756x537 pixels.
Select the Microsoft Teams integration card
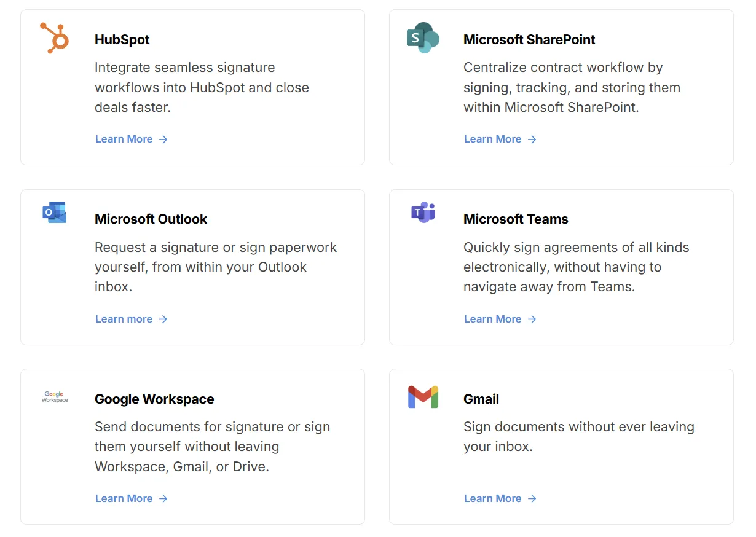[561, 267]
